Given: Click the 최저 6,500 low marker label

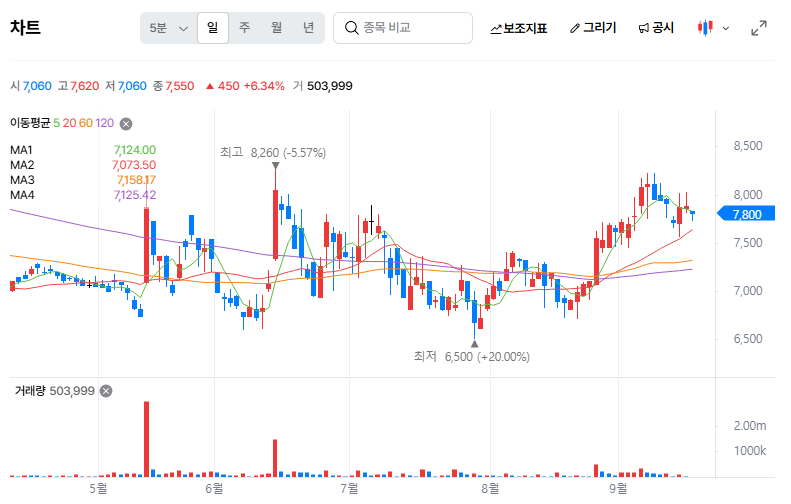Looking at the screenshot, I should pos(472,357).
